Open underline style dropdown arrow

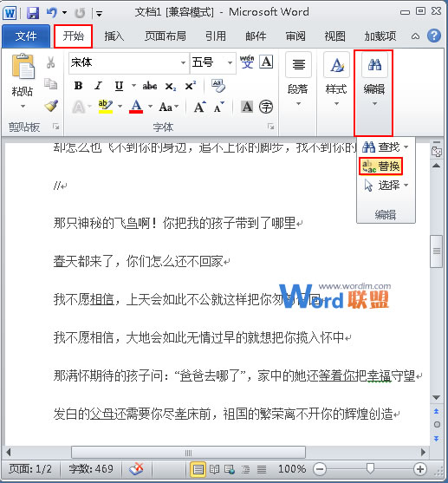134,86
